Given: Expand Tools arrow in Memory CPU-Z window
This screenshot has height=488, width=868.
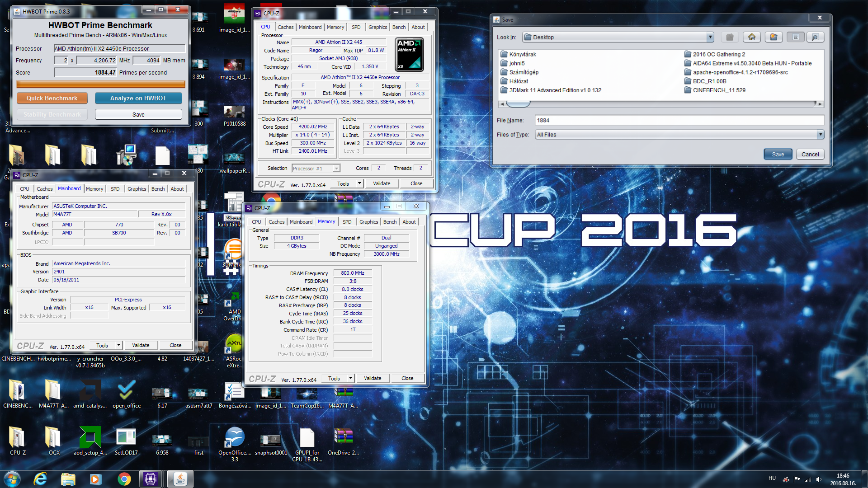Looking at the screenshot, I should coord(350,378).
